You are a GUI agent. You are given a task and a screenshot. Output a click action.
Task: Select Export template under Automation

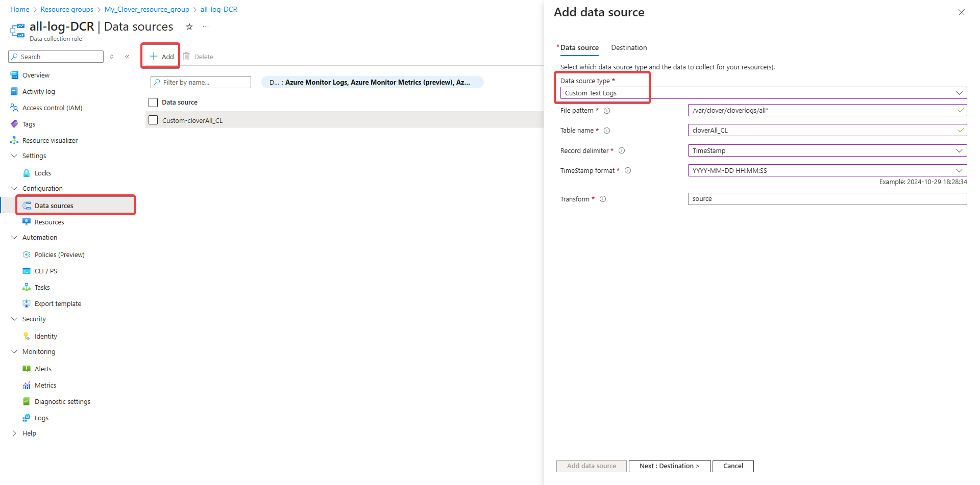pos(58,303)
